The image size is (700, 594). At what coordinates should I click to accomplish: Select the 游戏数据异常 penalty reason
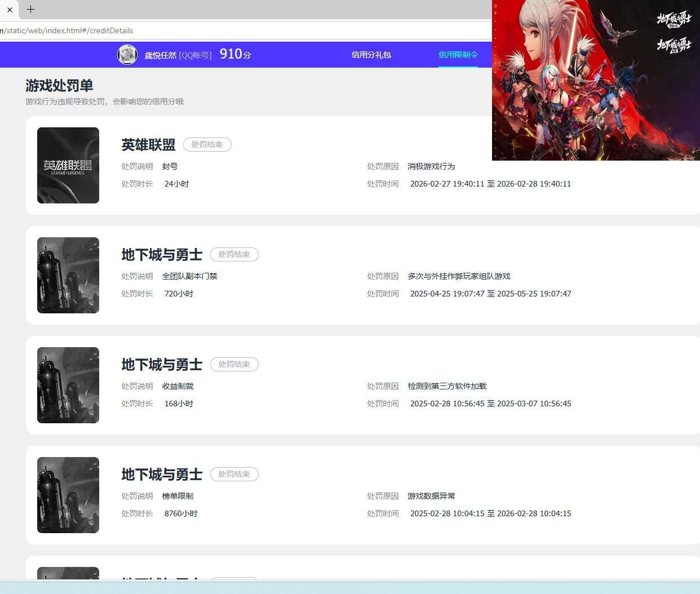pyautogui.click(x=431, y=496)
